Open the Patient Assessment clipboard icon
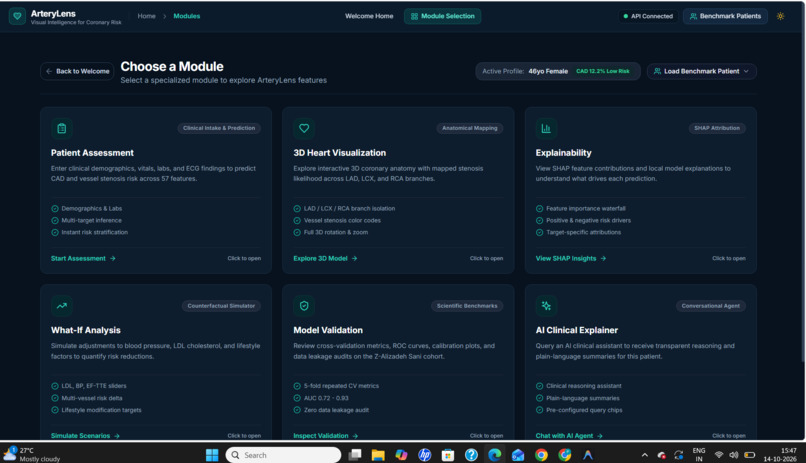 click(x=62, y=128)
